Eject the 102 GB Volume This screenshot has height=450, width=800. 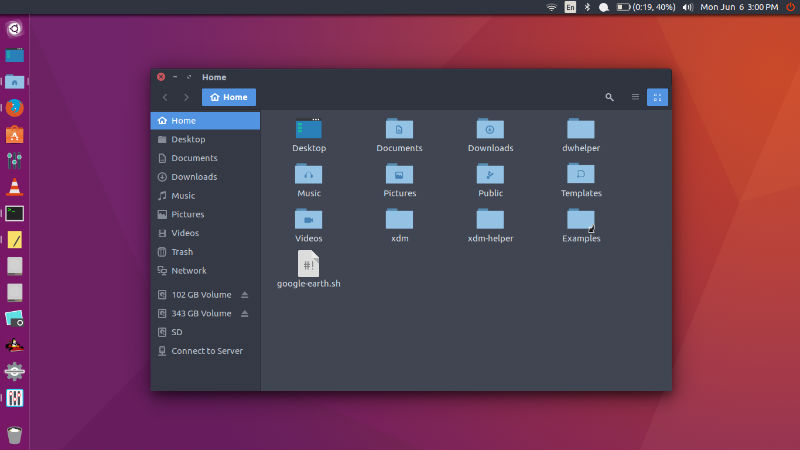point(245,295)
